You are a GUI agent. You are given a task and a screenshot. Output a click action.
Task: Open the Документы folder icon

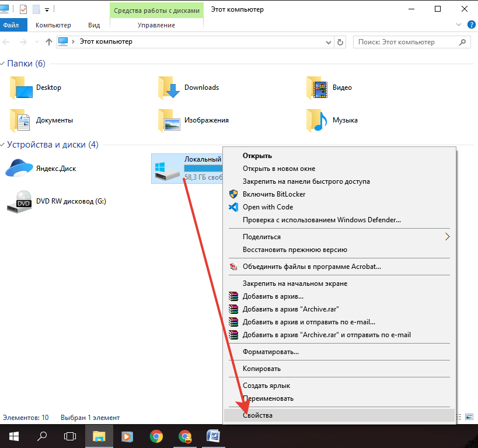tap(20, 121)
